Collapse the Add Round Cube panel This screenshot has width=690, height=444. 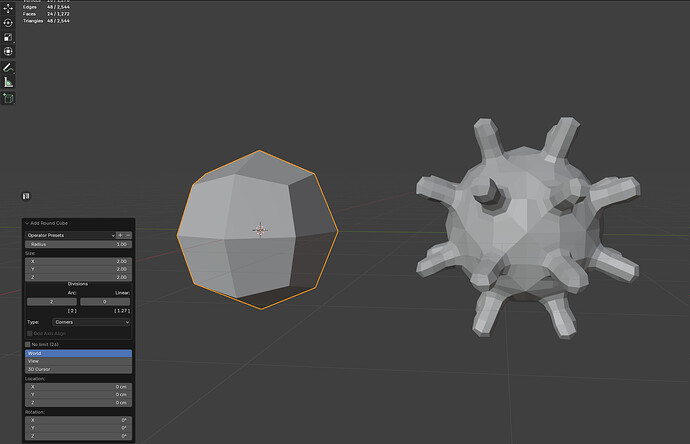27,223
